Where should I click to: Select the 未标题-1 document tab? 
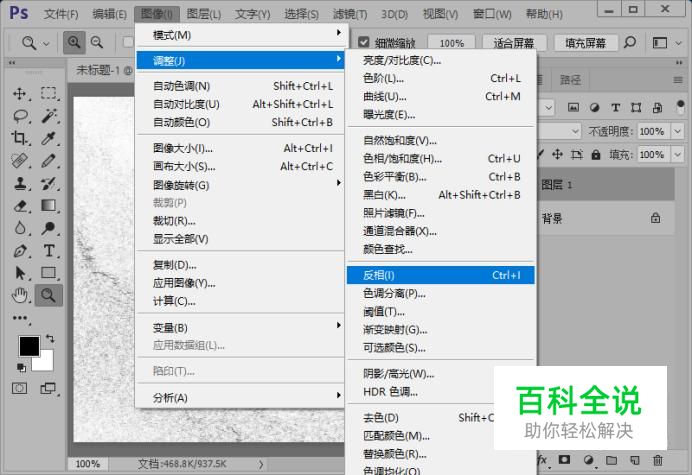102,71
